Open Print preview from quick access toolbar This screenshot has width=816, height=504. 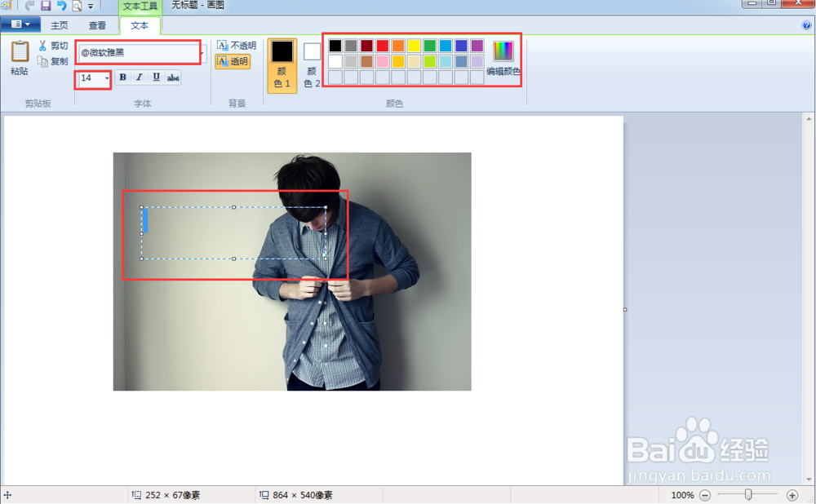(x=77, y=6)
